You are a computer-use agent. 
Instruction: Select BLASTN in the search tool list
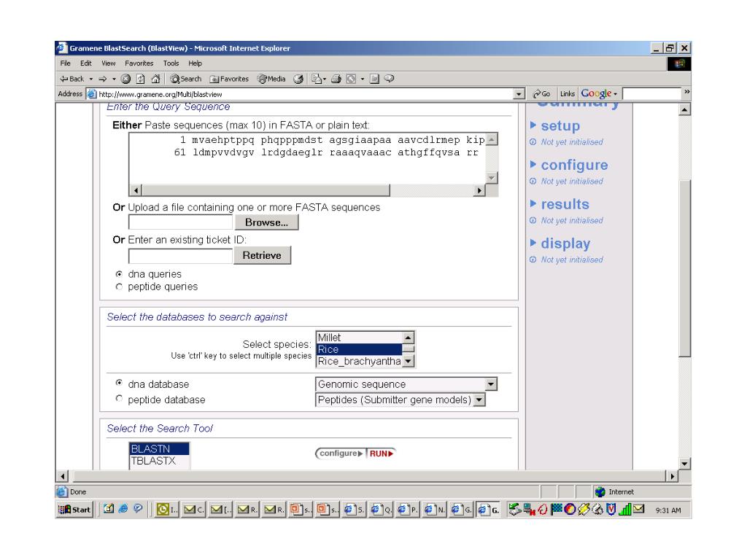(159, 448)
